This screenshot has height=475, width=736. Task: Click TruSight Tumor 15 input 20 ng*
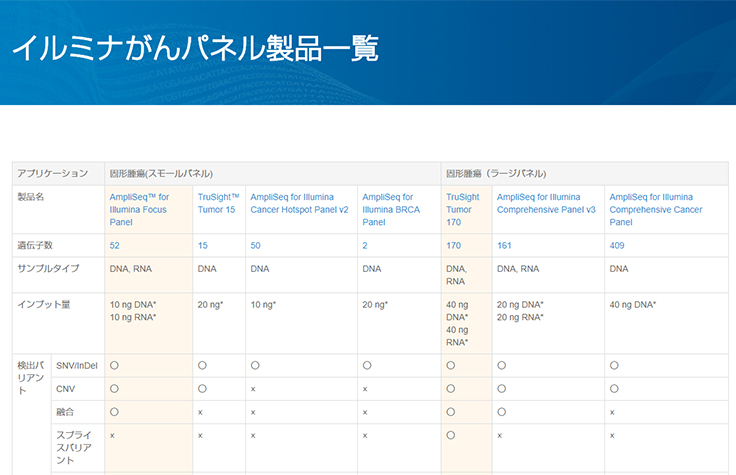point(210,305)
